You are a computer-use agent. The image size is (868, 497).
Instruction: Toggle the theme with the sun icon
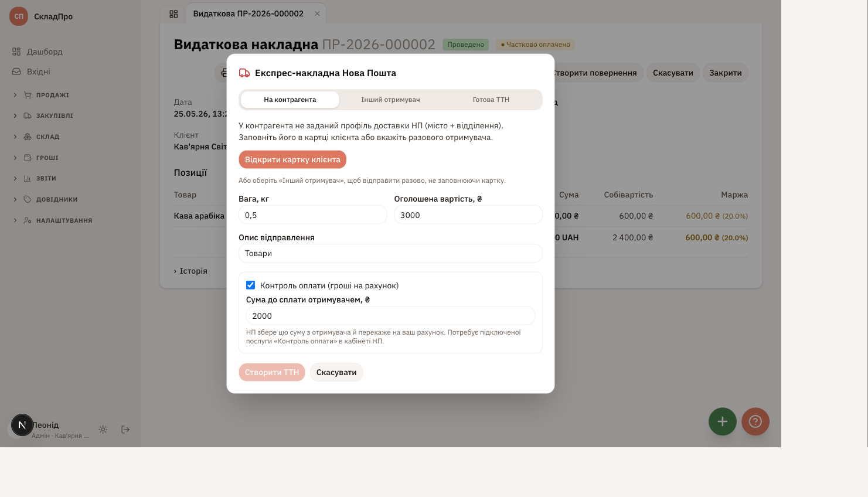(x=103, y=430)
